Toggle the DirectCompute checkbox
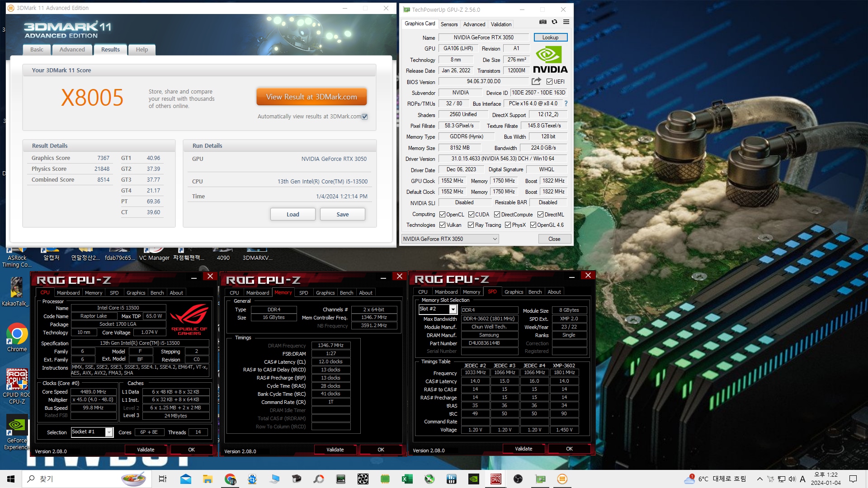This screenshot has height=488, width=868. click(x=497, y=215)
